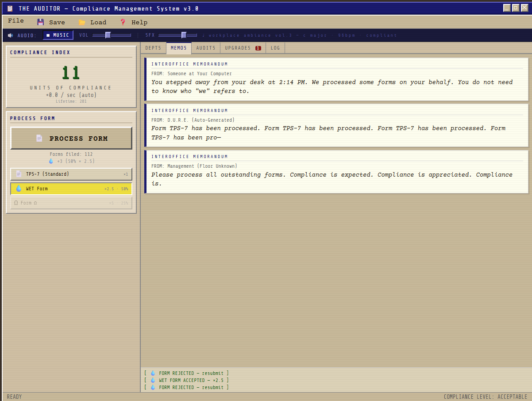Click the memo from Someone at Your Computer
532x401 pixels.
[336, 79]
